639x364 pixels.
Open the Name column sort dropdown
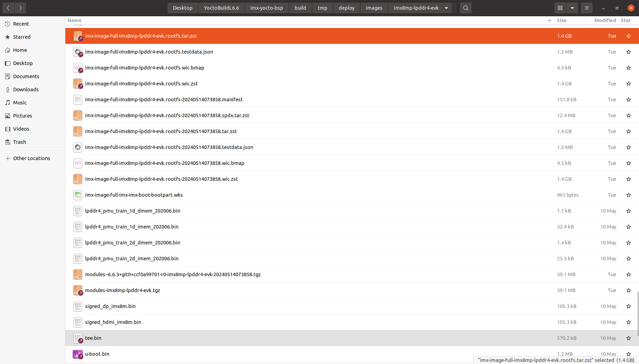(x=549, y=20)
